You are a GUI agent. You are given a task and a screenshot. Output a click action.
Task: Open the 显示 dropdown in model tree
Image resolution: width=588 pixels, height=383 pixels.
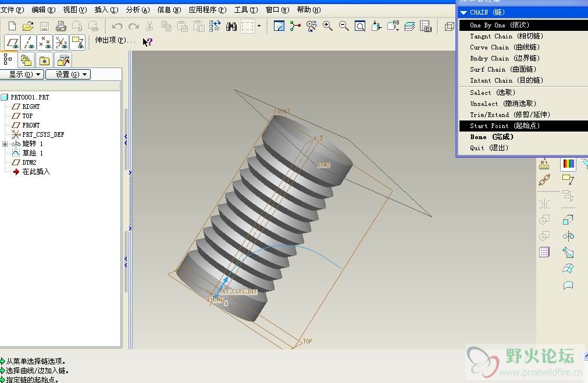22,75
